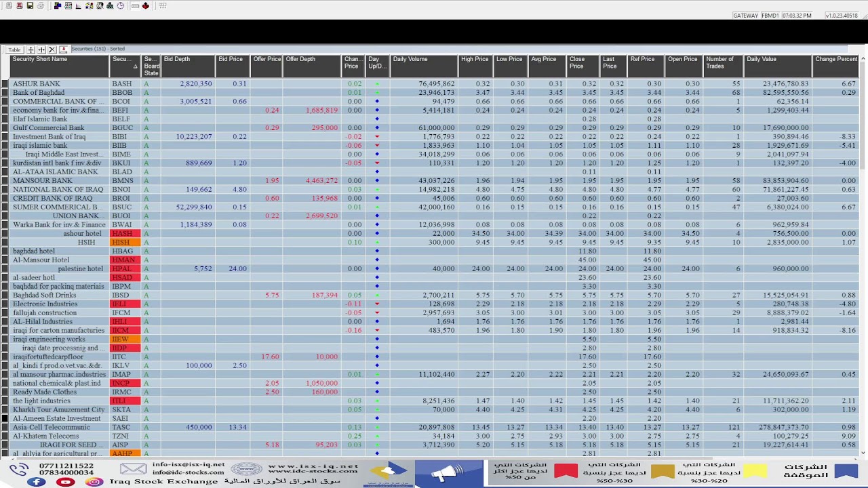Viewport: 868px width, 488px height.
Task: Click the Offer Price column header
Action: [x=267, y=66]
